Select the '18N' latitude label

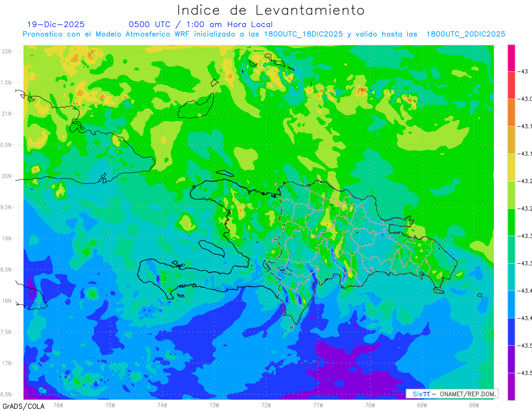(x=7, y=301)
